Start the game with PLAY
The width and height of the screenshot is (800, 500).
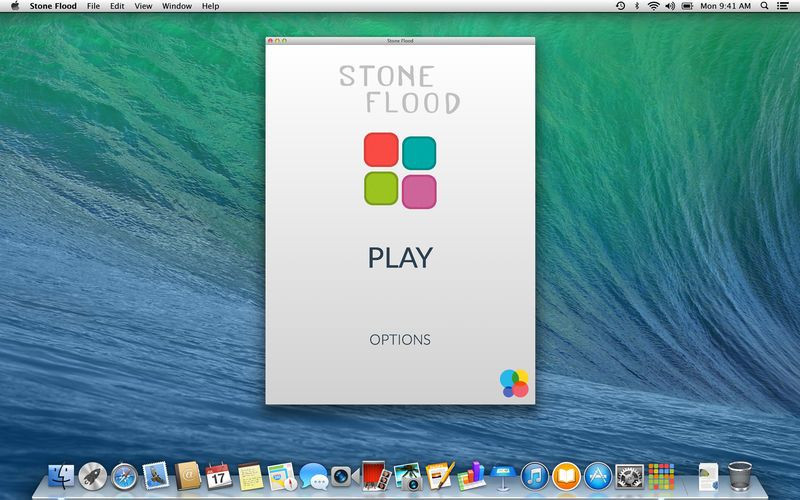400,258
